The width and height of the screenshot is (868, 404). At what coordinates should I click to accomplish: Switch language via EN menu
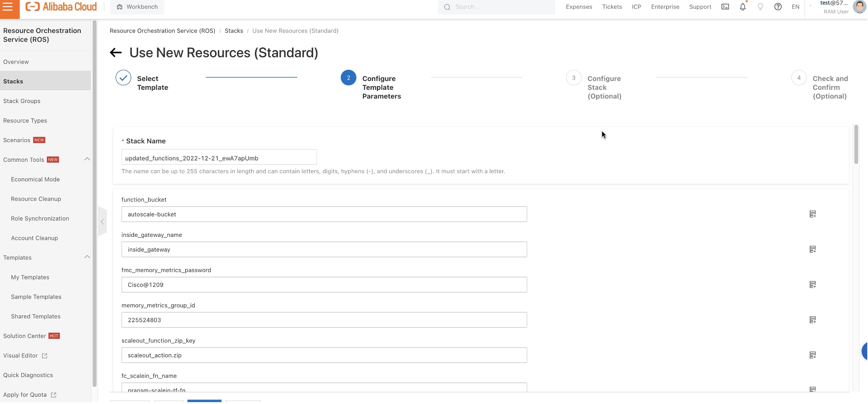tap(795, 6)
